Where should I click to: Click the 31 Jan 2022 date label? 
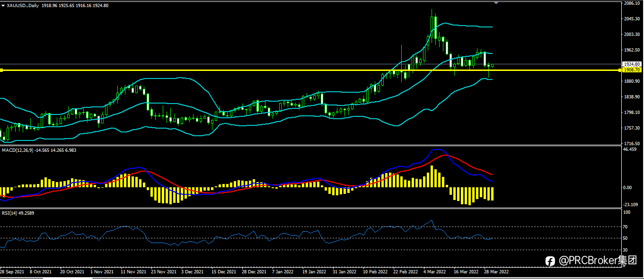(x=344, y=272)
